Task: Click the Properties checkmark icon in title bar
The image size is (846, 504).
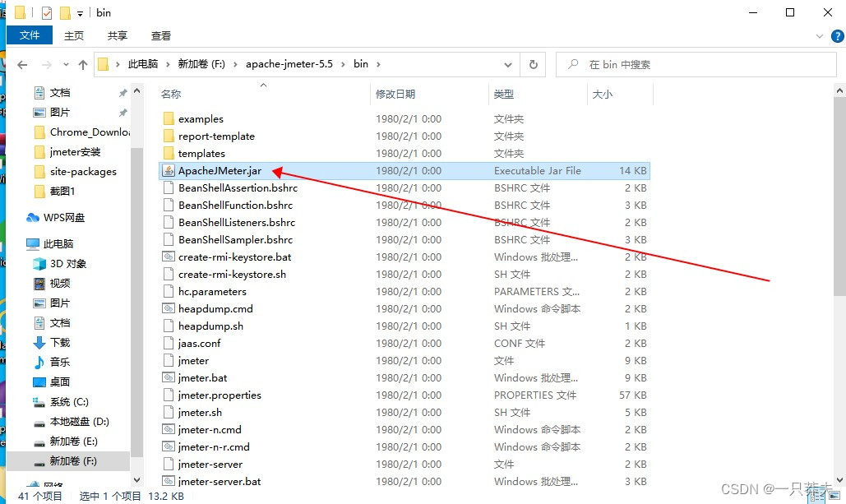Action: pyautogui.click(x=46, y=13)
